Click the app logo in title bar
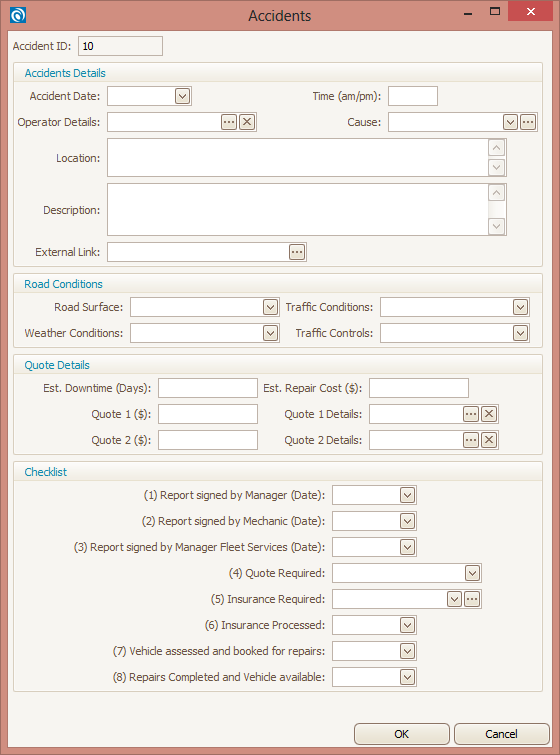Viewport: 560px width, 755px height. pos(18,15)
